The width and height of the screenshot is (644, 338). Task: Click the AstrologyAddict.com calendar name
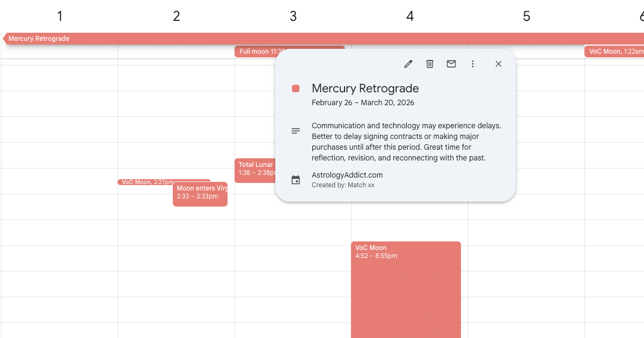coord(347,175)
